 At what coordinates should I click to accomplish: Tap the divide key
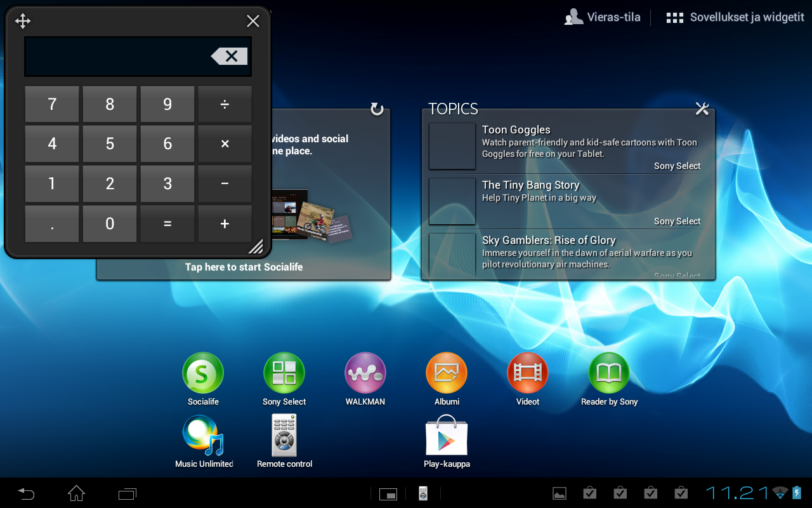click(225, 104)
